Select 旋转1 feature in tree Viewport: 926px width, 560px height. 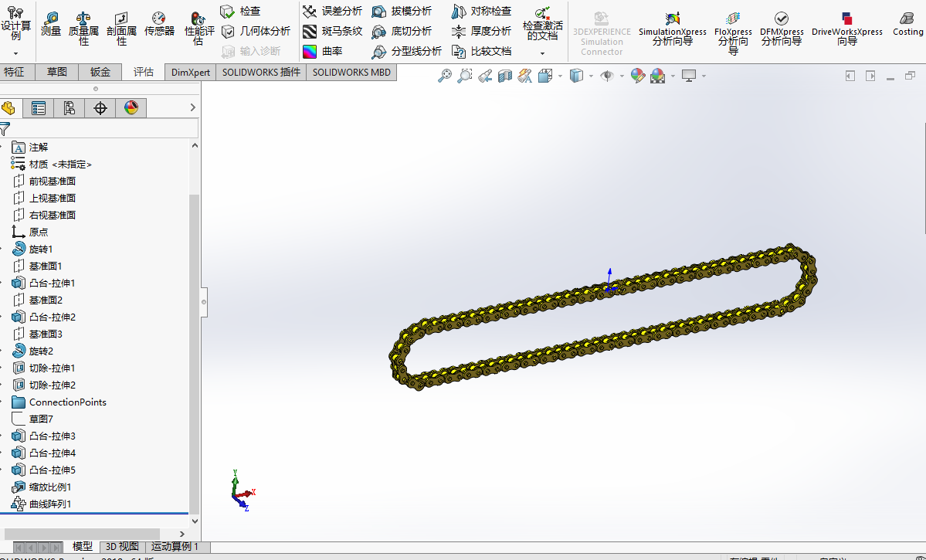(41, 249)
